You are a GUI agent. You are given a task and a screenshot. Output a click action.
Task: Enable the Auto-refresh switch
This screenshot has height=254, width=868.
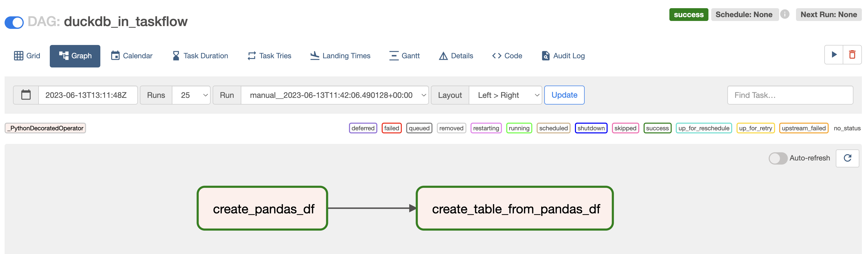pyautogui.click(x=778, y=158)
